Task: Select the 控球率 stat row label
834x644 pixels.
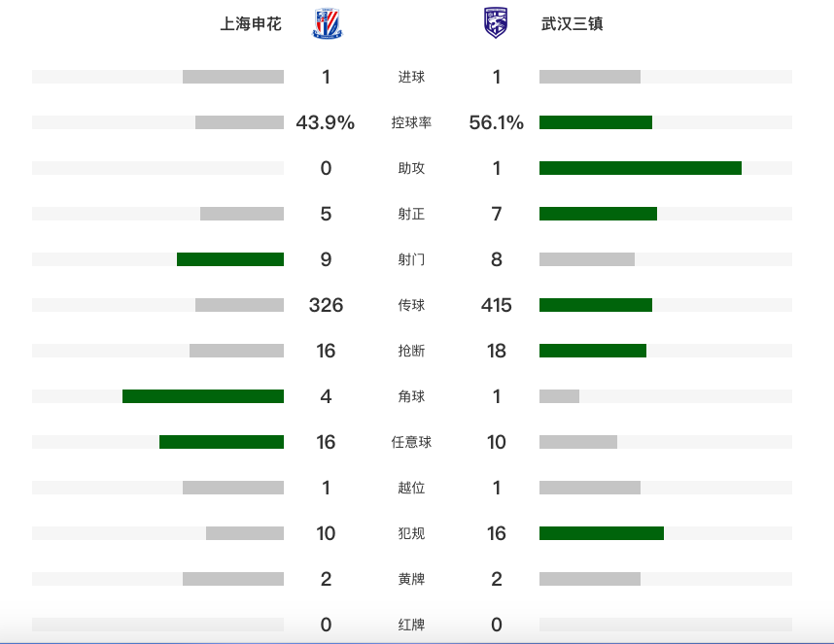Action: coord(411,122)
